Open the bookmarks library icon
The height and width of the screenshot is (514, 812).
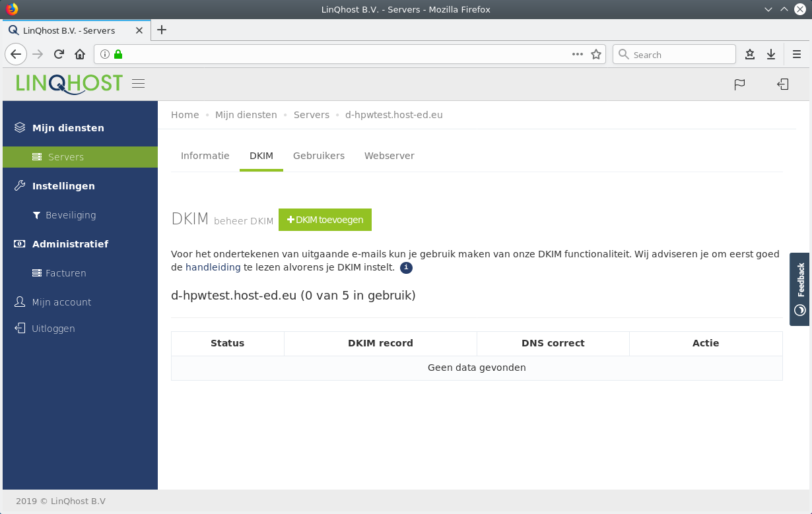click(x=750, y=55)
